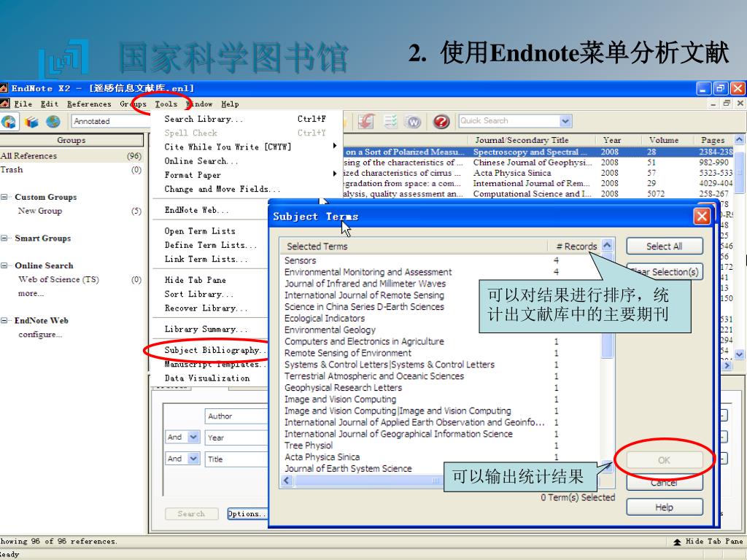747x560 pixels.
Task: Open the Author search field dropdown
Action: (x=237, y=416)
